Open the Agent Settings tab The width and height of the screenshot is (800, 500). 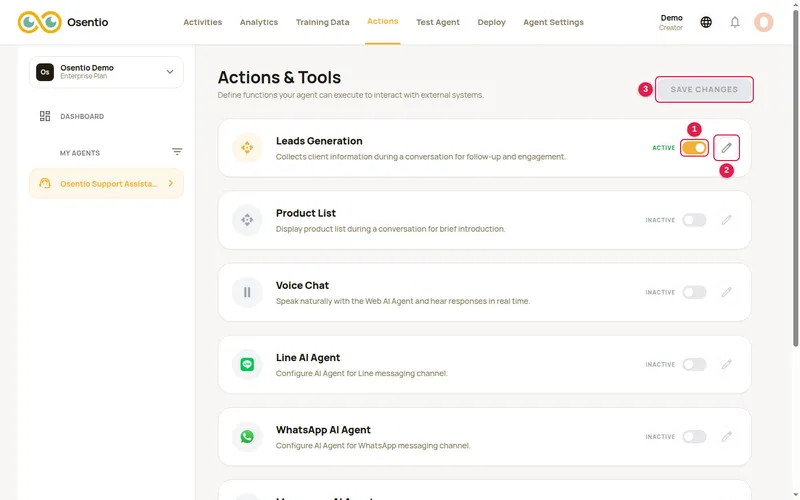click(x=553, y=22)
